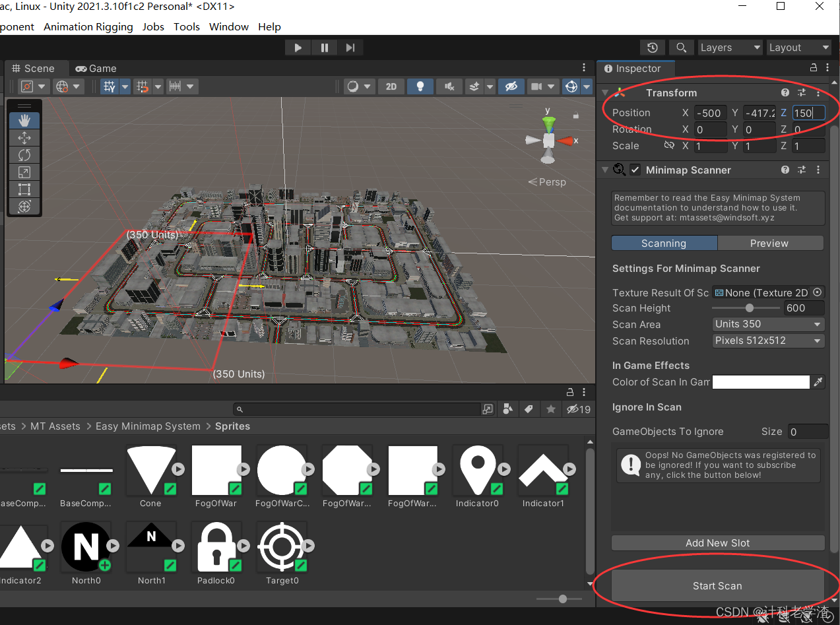Open the Layout dropdown
840x625 pixels.
point(799,48)
